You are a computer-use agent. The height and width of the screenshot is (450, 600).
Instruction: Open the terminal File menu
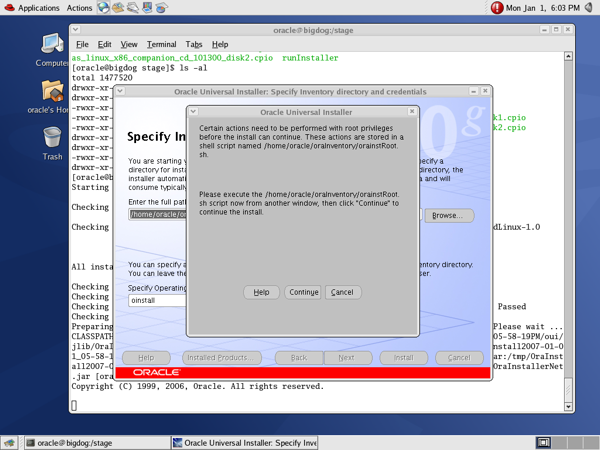[82, 44]
